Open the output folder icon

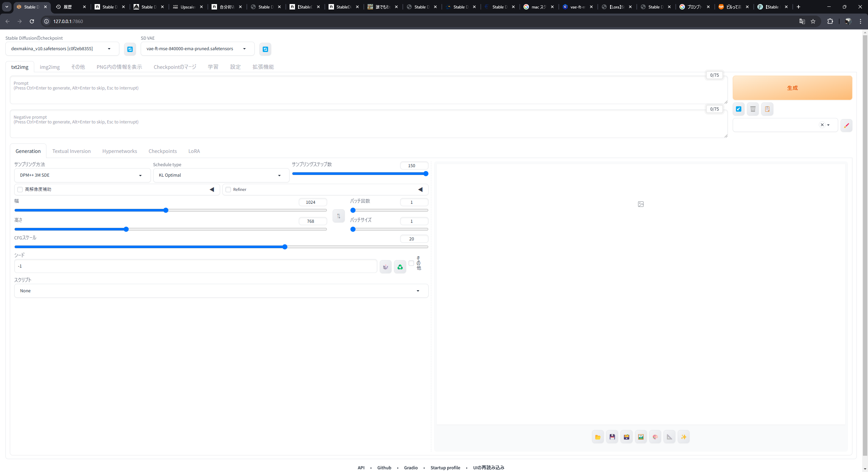pyautogui.click(x=598, y=437)
